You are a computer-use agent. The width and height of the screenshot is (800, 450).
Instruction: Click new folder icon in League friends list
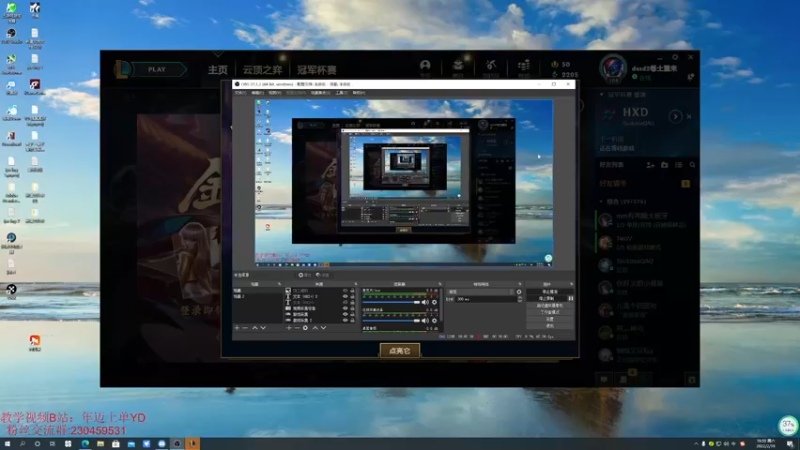click(664, 165)
